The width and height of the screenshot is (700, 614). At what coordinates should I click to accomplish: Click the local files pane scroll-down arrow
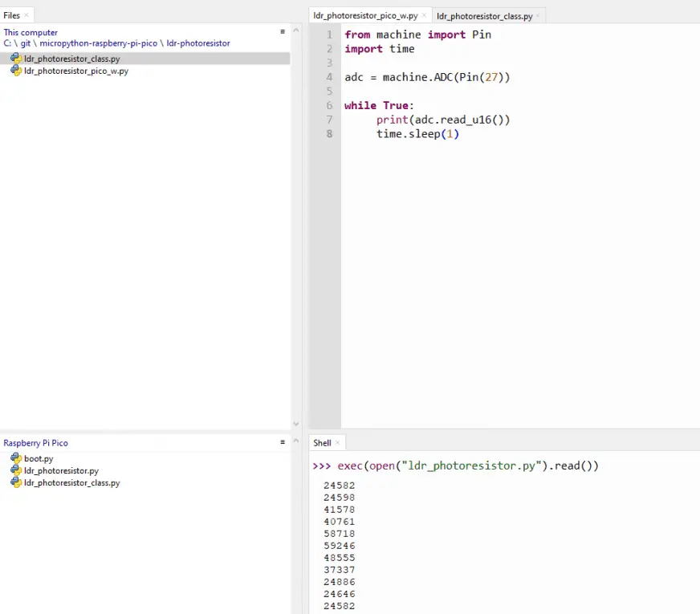(295, 424)
